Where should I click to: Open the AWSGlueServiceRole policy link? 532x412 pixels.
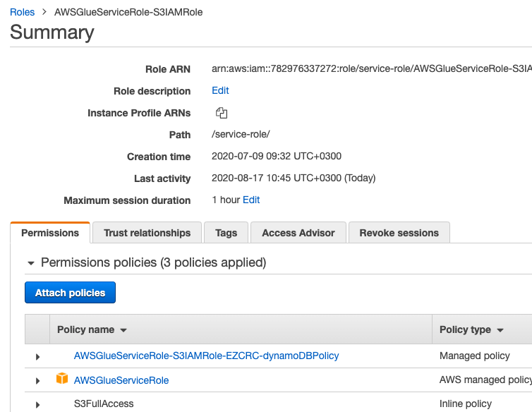tap(121, 380)
